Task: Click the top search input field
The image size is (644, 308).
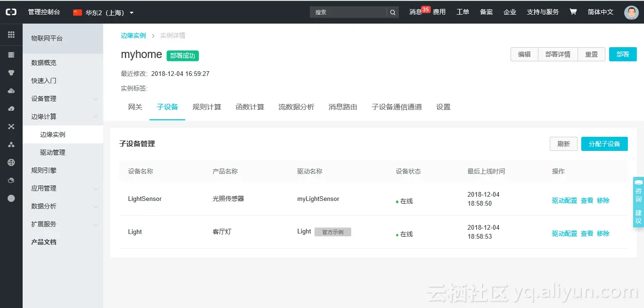Action: [x=348, y=12]
